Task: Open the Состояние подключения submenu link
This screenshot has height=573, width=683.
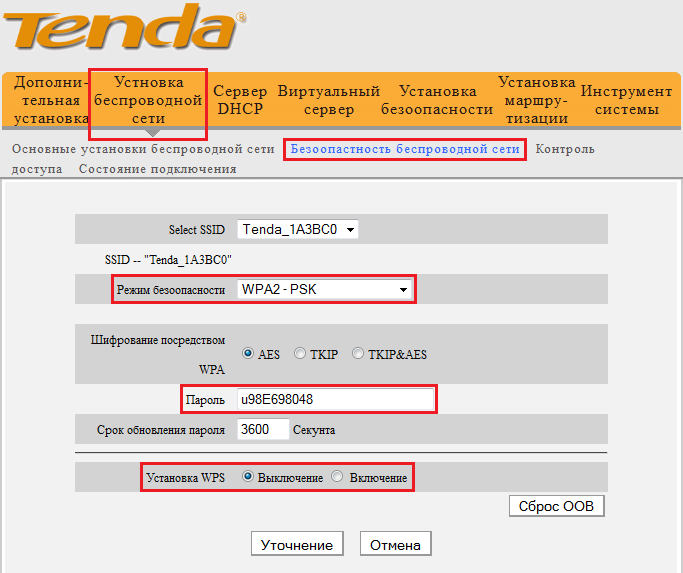Action: [x=158, y=169]
